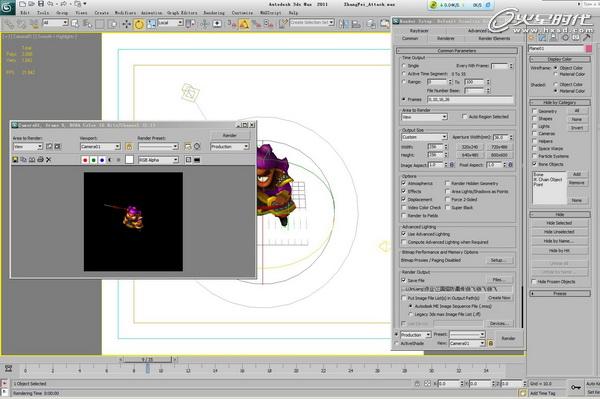The image size is (600, 399).
Task: Open the RGB Alpha channel dropdown
Action: click(158, 160)
